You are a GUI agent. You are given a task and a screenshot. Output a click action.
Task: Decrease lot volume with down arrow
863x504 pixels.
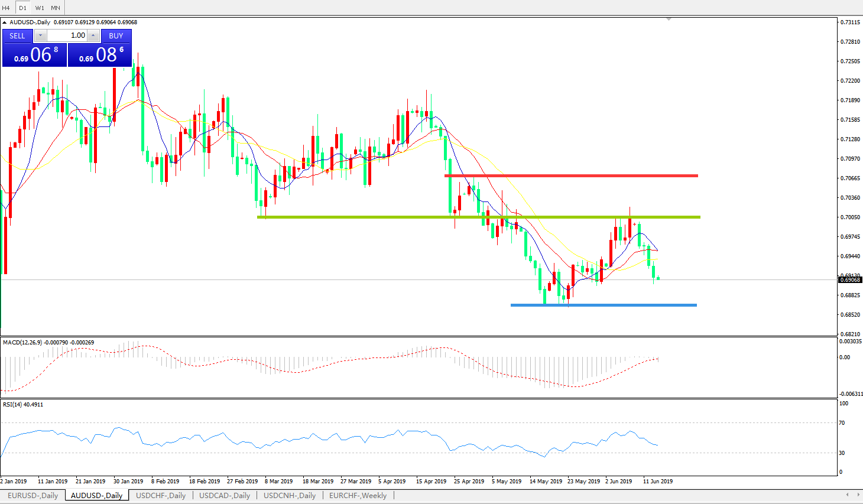pyautogui.click(x=40, y=36)
